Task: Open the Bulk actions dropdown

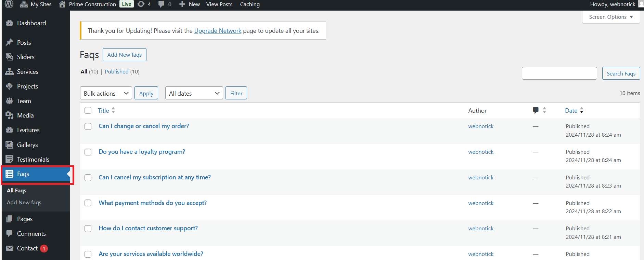Action: [x=106, y=93]
